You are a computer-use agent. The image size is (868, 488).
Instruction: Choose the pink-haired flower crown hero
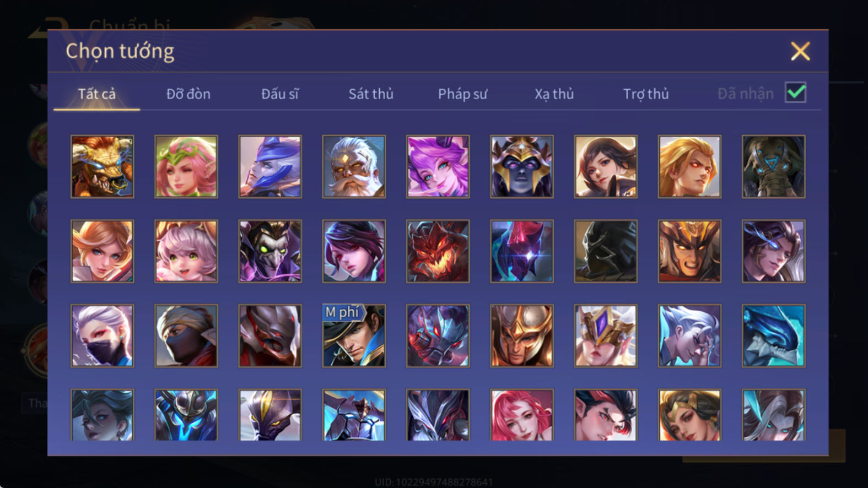pyautogui.click(x=186, y=166)
